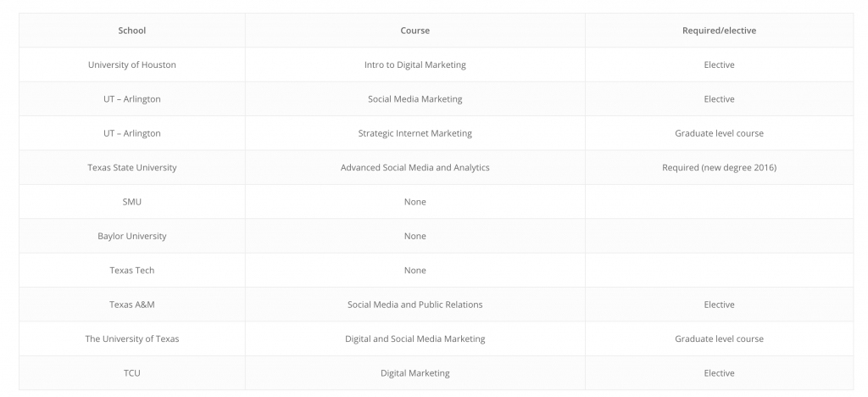This screenshot has width=868, height=397.
Task: Select the SMU school cell
Action: tap(131, 202)
